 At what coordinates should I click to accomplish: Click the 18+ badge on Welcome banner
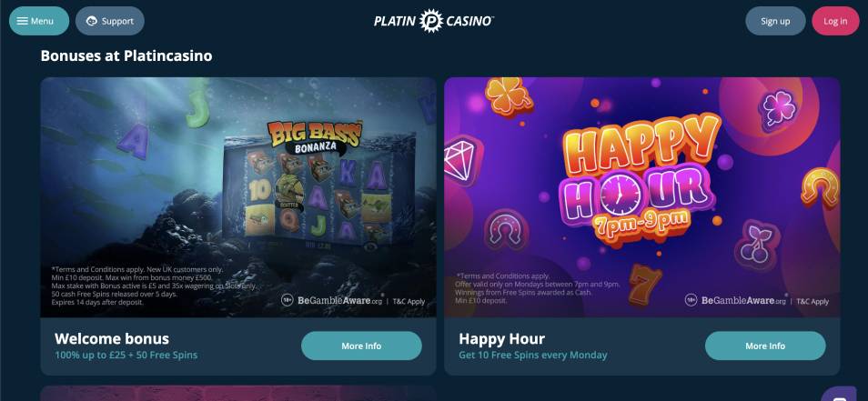pos(287,301)
